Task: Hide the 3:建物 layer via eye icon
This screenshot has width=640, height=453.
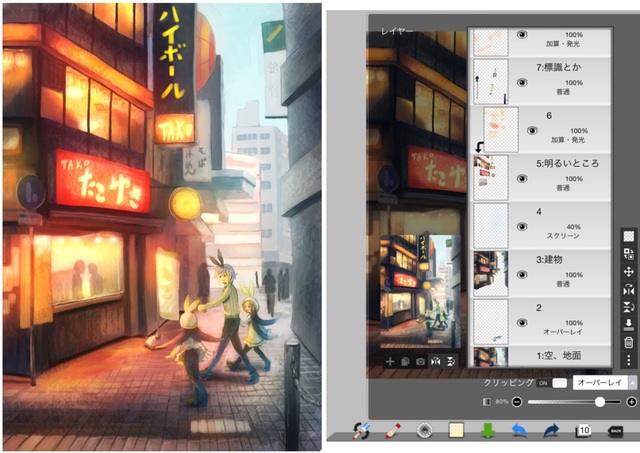Action: [522, 275]
